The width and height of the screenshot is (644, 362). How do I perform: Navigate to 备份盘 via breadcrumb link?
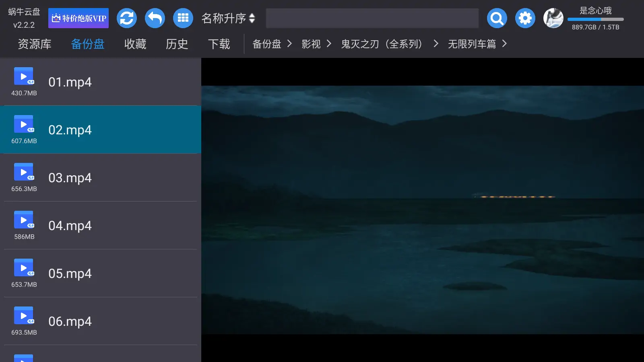(x=267, y=44)
